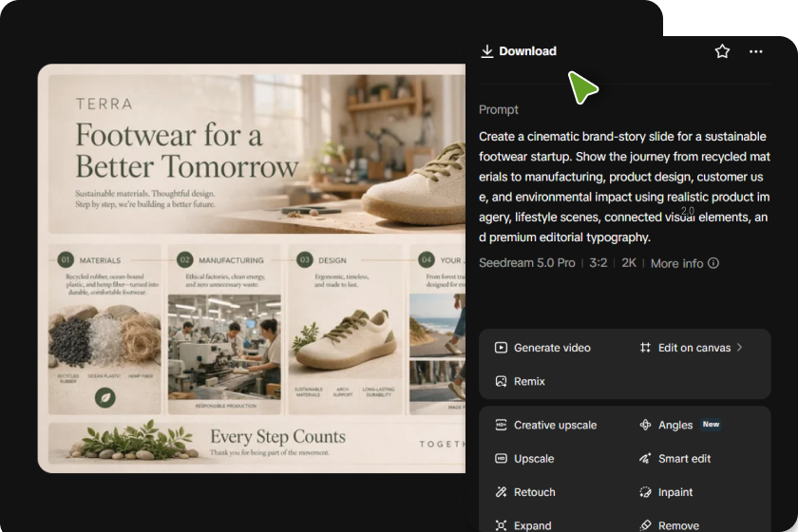Viewport: 798px width, 532px height.
Task: Click the 01 Materials step badge
Action: [66, 259]
